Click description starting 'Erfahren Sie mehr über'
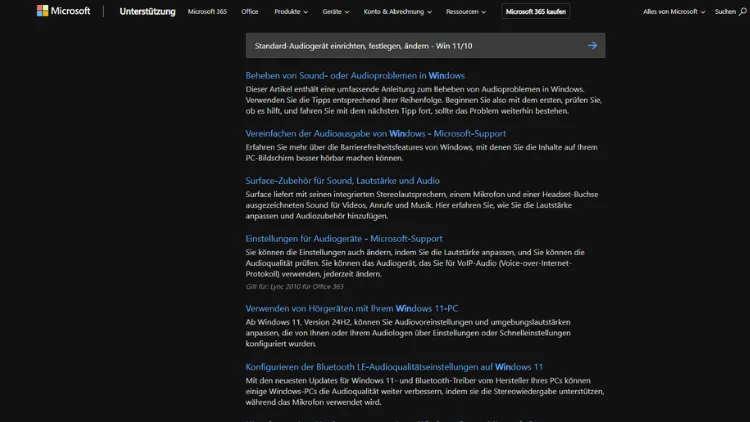Screen dimensions: 750x422 click(421, 153)
